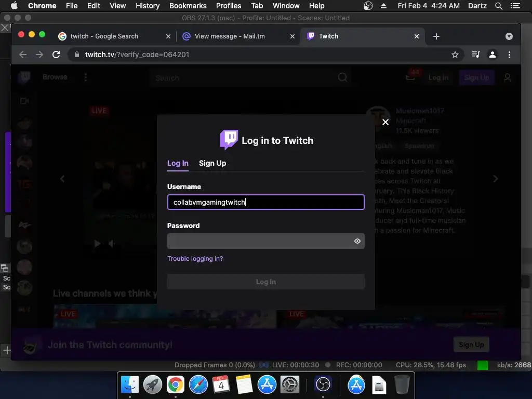Image resolution: width=532 pixels, height=399 pixels.
Task: Close the Mail.tm browser tab
Action: (x=292, y=36)
